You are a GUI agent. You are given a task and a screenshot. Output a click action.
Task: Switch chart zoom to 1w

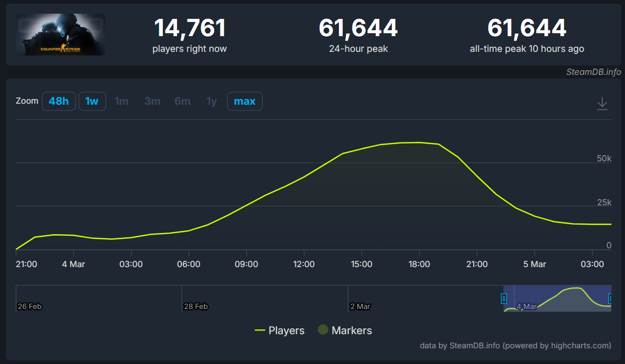[92, 101]
